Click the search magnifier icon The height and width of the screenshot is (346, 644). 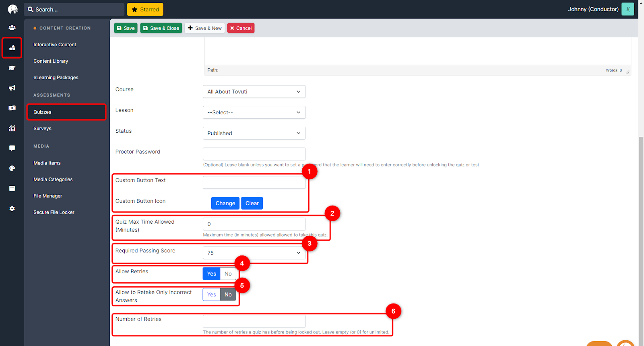pyautogui.click(x=31, y=9)
